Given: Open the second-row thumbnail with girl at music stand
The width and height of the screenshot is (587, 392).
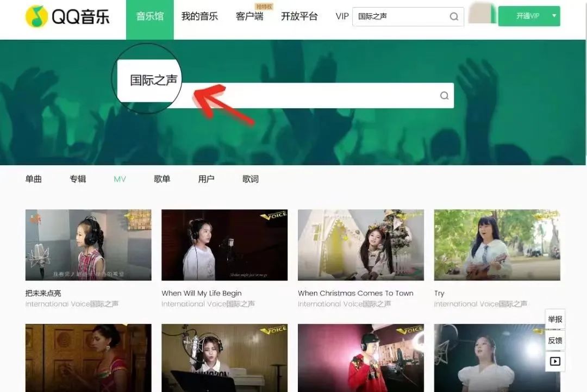Looking at the screenshot, I should tap(224, 358).
